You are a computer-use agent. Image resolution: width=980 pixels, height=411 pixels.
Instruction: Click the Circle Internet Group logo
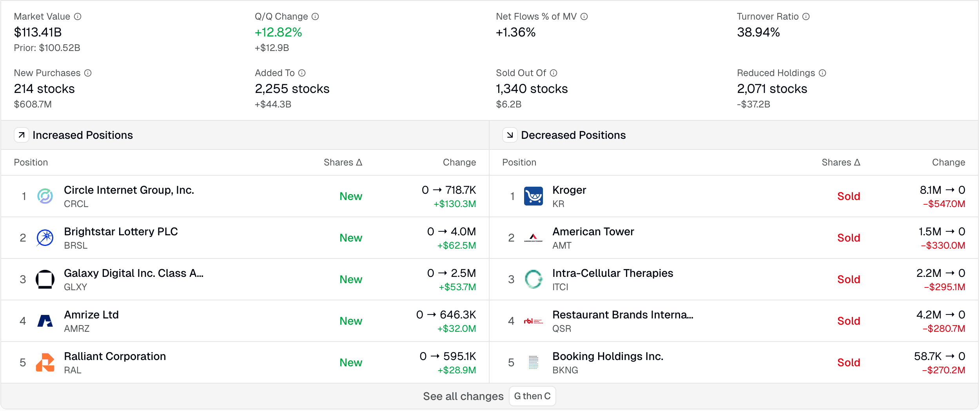45,196
